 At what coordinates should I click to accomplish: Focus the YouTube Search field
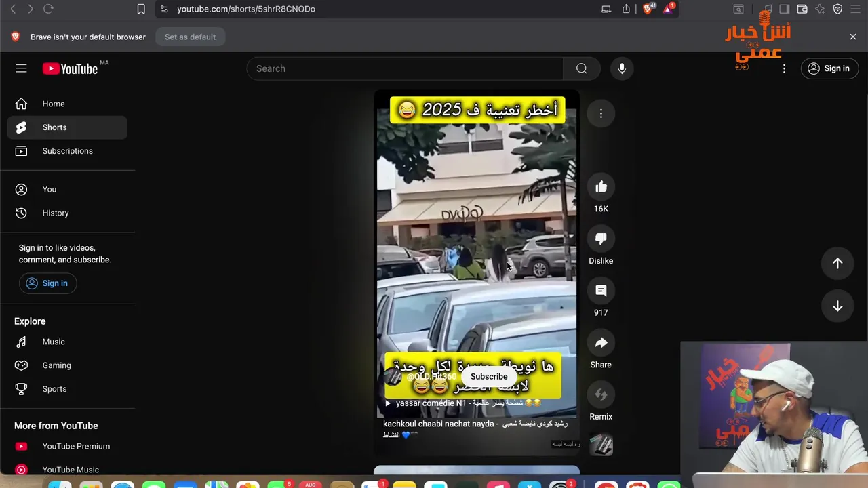(x=405, y=68)
